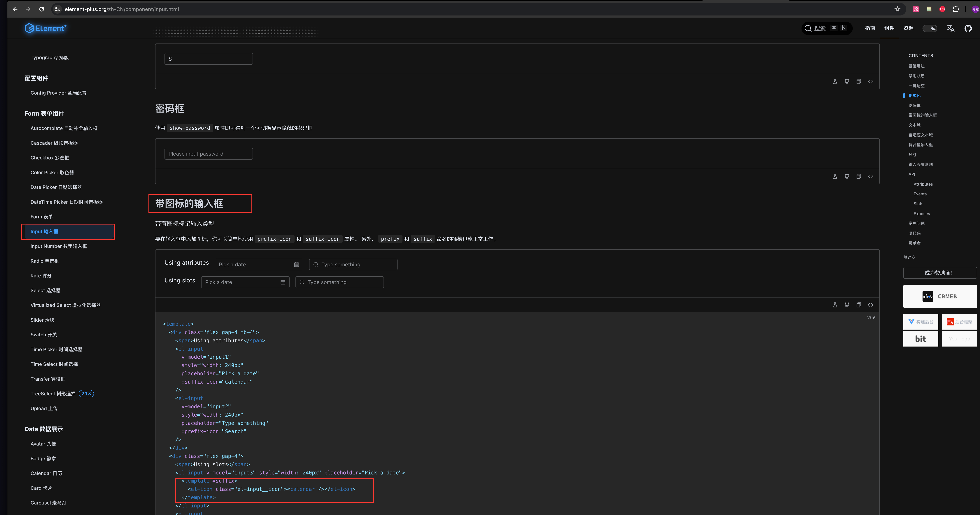Open the 指南 navigation tab
Screen dimensions: 980x515
(x=870, y=28)
